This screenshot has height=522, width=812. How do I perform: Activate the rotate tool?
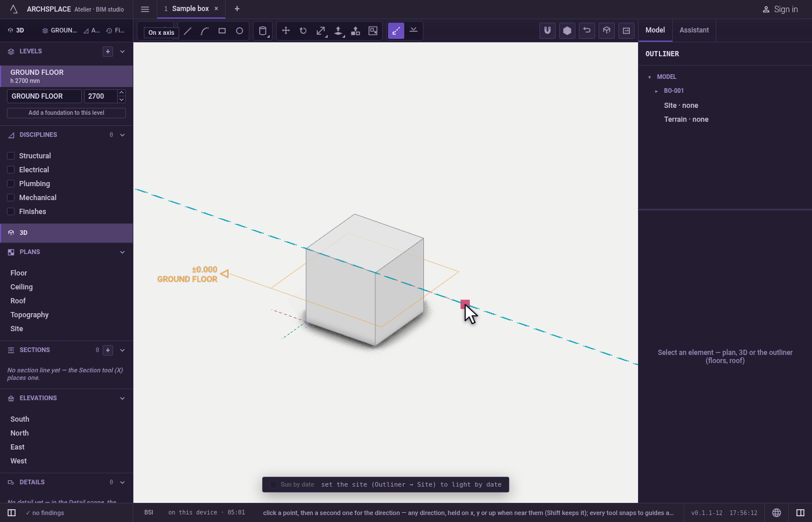point(303,31)
